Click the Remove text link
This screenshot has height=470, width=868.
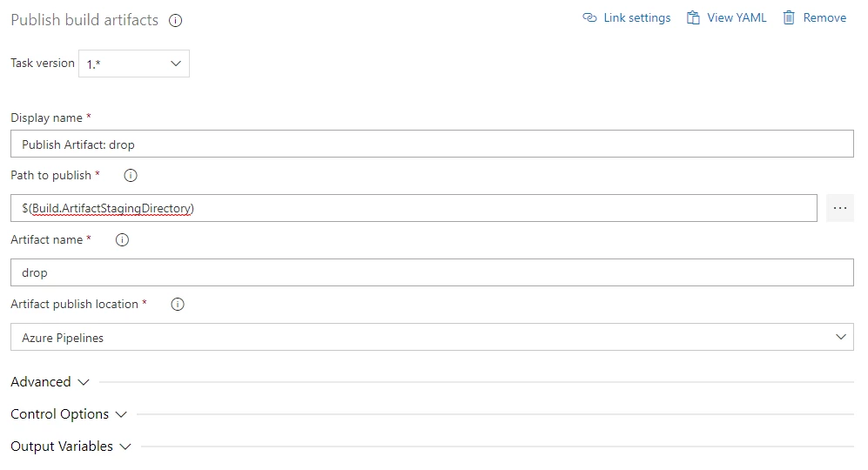(824, 17)
